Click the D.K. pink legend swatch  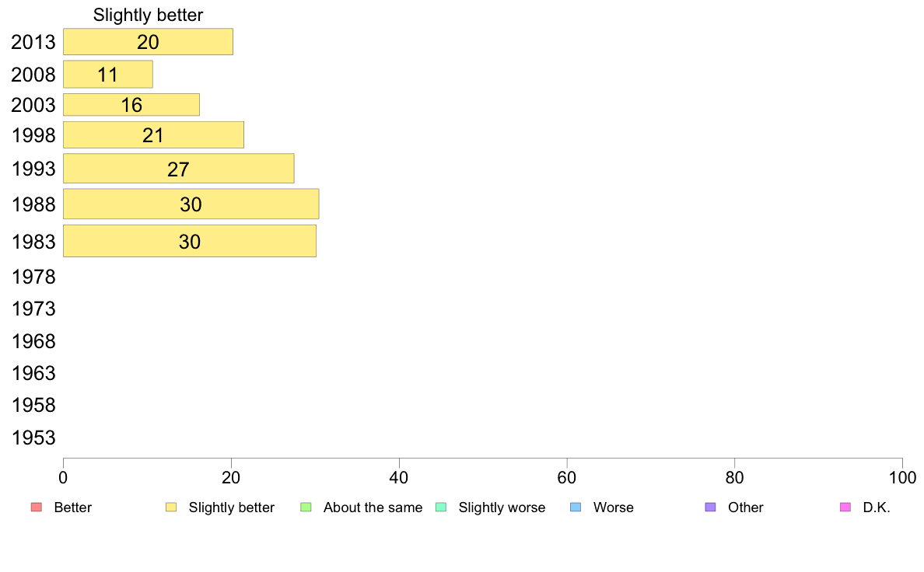(x=845, y=507)
